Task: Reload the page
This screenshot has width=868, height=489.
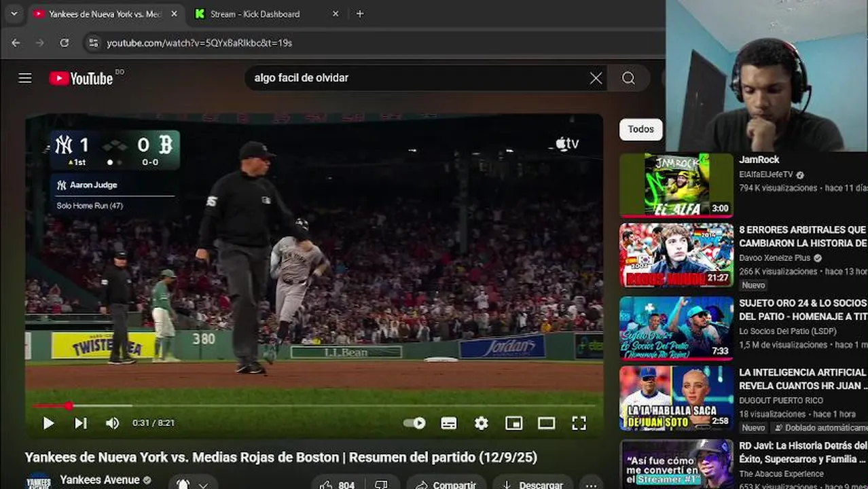Action: pos(64,43)
